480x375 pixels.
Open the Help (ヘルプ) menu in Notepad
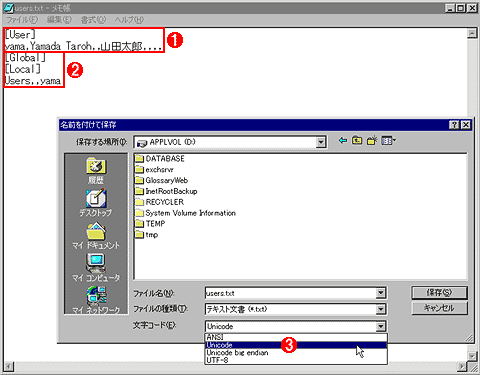129,20
